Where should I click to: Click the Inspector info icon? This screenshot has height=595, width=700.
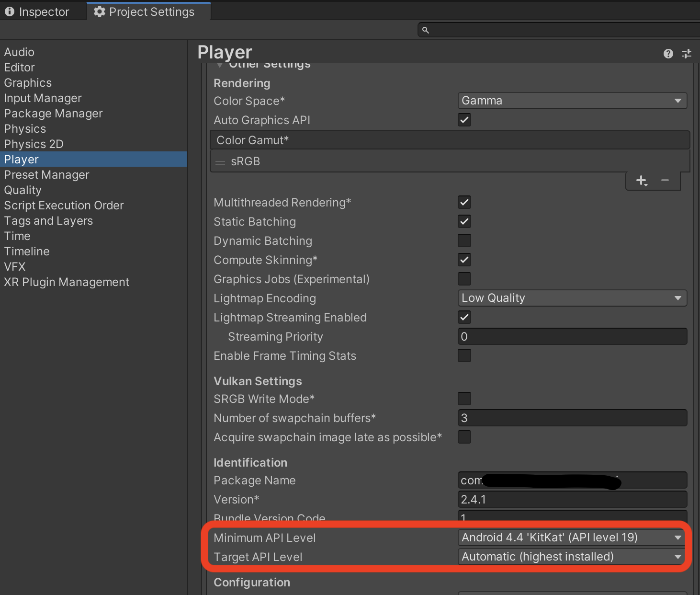coord(10,11)
